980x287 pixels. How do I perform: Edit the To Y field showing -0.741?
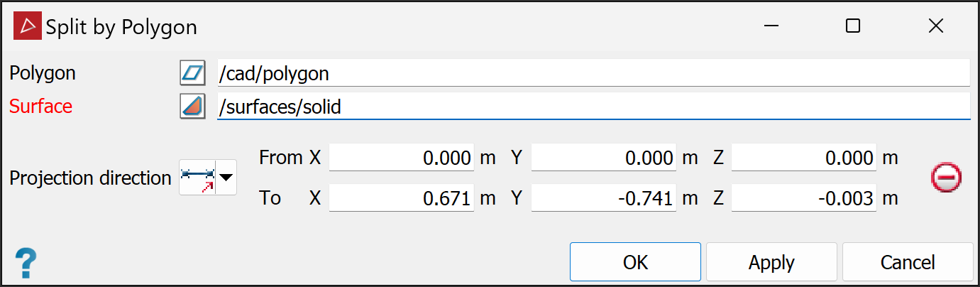click(x=603, y=198)
